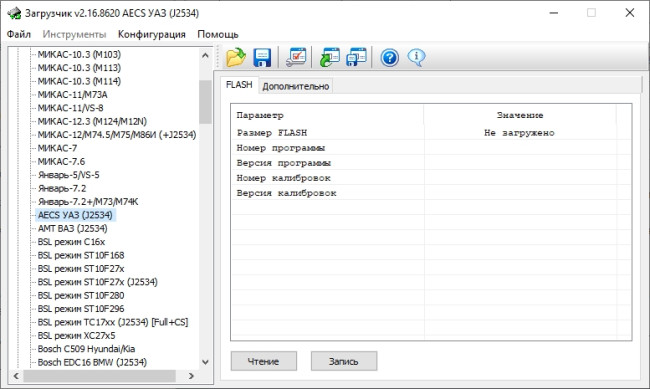This screenshot has height=389, width=650.
Task: Select the Версия калибровок row
Action: pos(431,193)
